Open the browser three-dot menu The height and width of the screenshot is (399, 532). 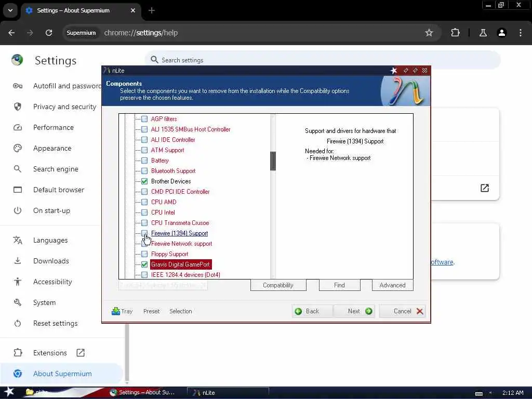click(x=521, y=33)
